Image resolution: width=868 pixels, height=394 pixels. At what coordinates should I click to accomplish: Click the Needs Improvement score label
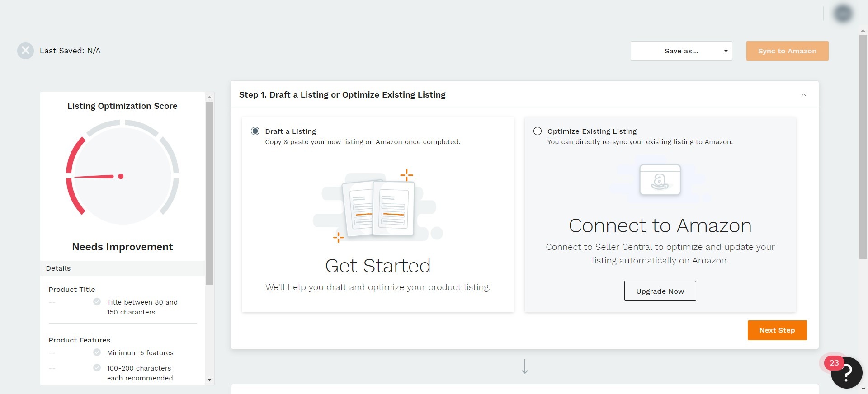point(123,247)
